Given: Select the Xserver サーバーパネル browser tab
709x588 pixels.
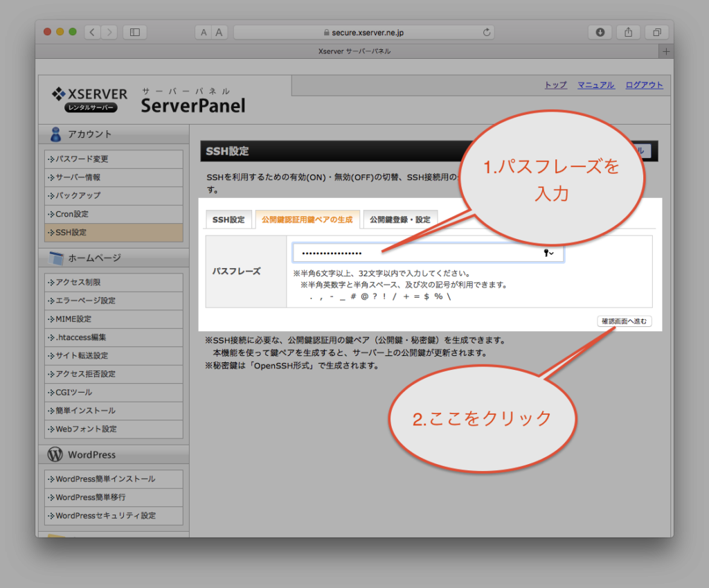Looking at the screenshot, I should pos(347,51).
